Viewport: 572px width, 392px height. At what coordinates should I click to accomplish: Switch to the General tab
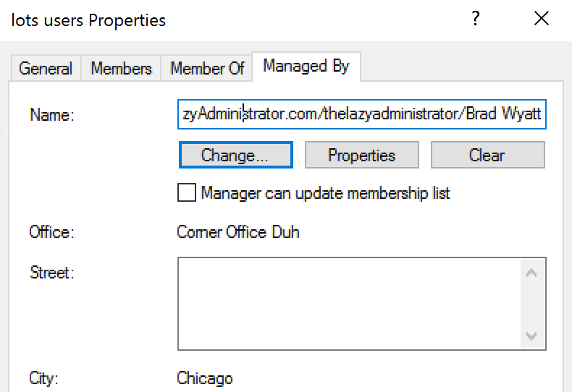[x=46, y=68]
